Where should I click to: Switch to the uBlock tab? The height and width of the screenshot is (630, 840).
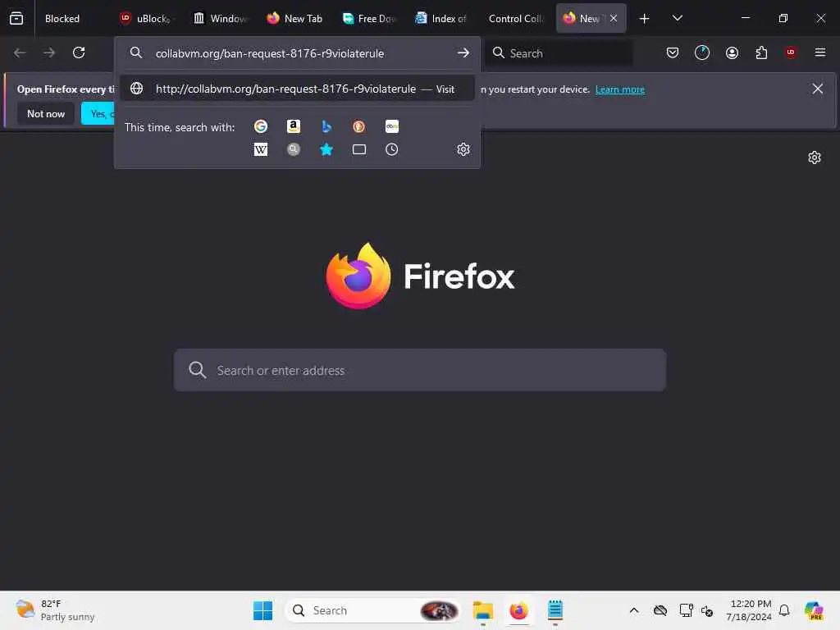click(146, 19)
